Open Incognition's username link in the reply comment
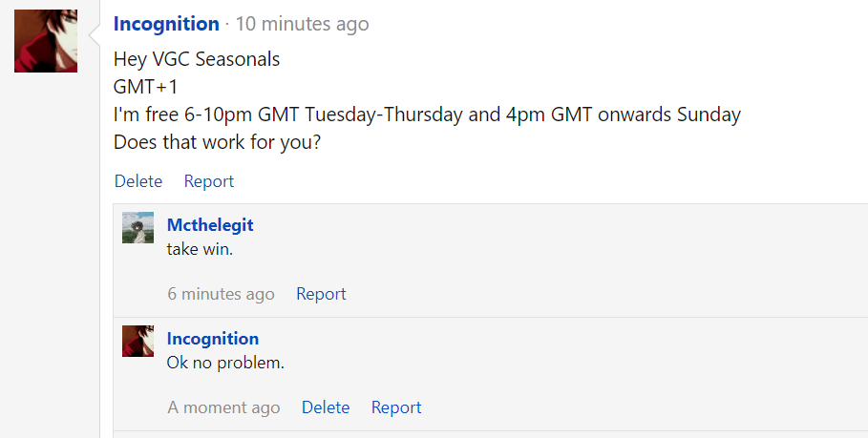 click(213, 338)
